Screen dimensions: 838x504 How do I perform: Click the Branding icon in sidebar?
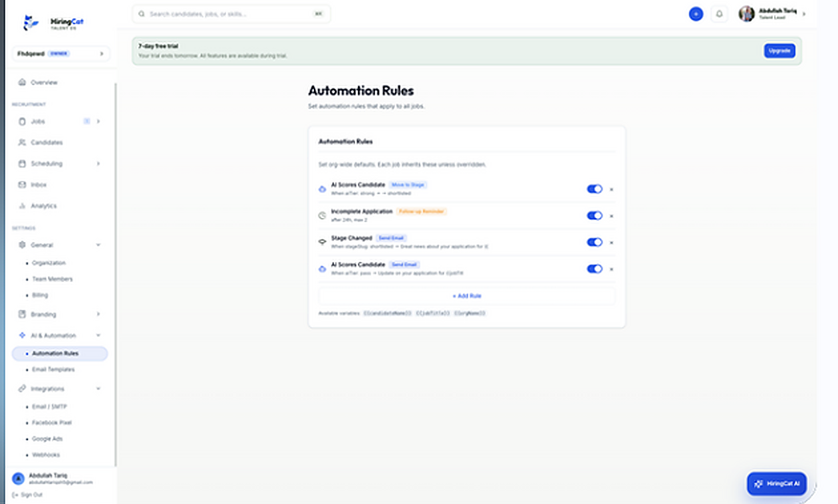(22, 315)
